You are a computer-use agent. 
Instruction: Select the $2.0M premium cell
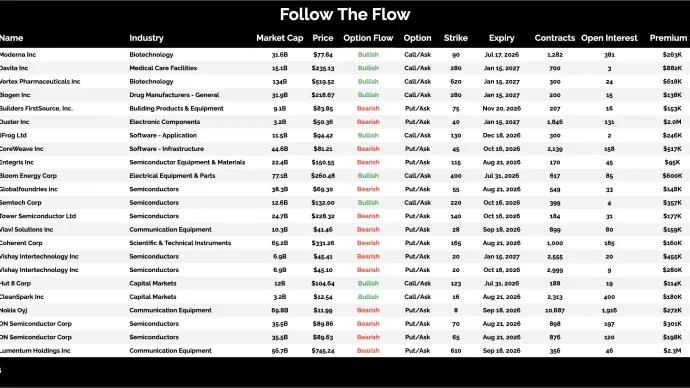(672, 122)
